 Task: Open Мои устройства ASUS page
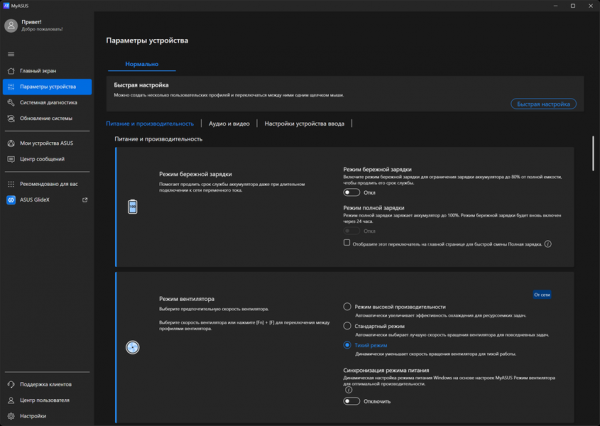coord(47,143)
